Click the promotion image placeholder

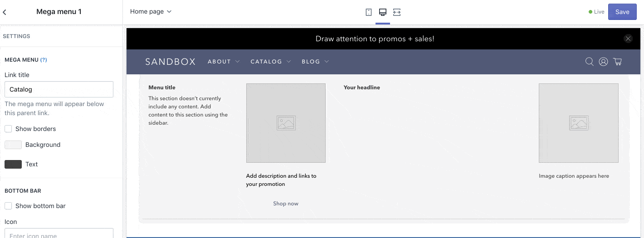click(286, 123)
